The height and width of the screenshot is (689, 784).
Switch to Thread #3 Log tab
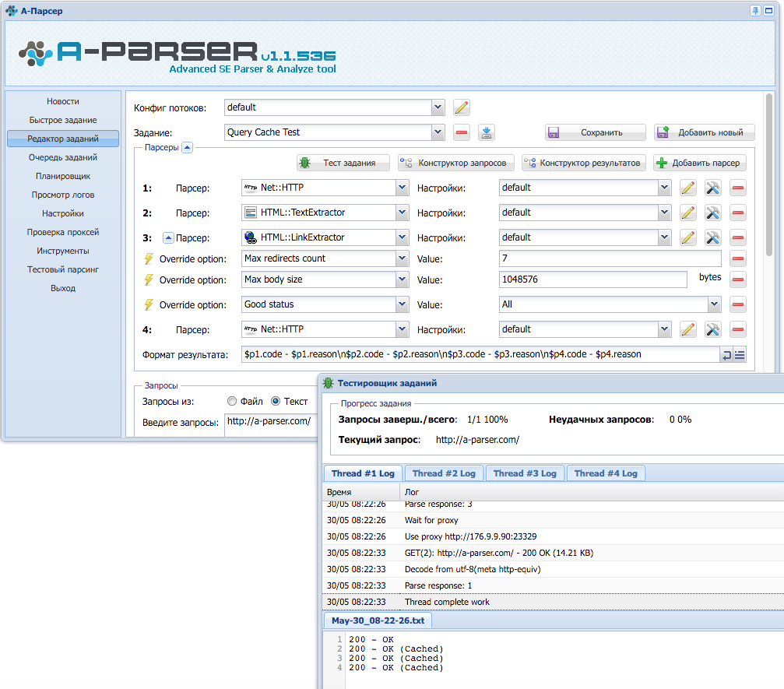click(525, 473)
